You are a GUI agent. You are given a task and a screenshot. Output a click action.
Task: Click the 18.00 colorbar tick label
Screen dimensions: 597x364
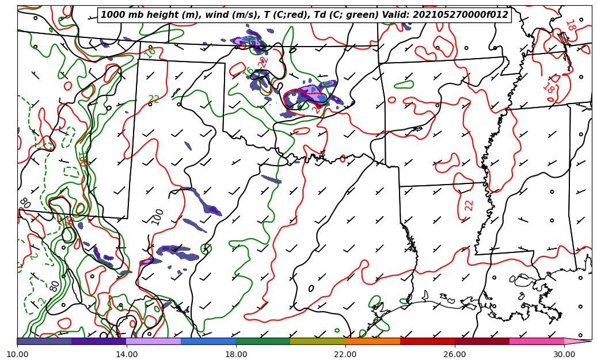[235, 354]
